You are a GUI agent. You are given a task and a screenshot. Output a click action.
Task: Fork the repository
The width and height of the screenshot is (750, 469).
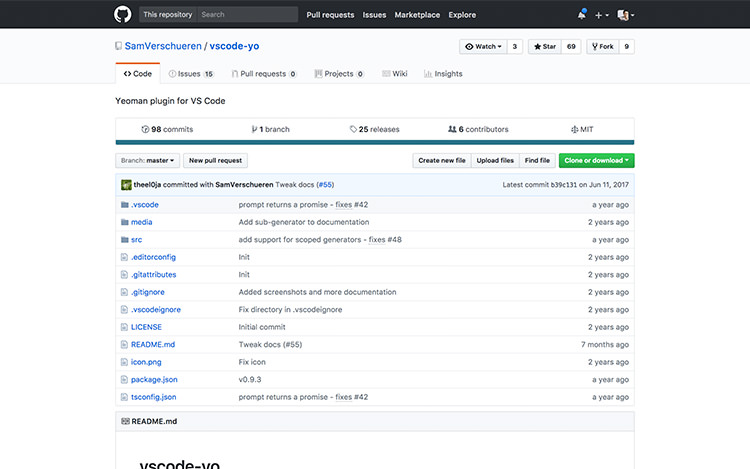pos(603,46)
